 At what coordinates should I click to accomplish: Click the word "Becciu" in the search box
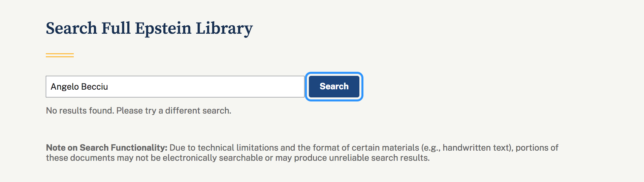tap(95, 87)
